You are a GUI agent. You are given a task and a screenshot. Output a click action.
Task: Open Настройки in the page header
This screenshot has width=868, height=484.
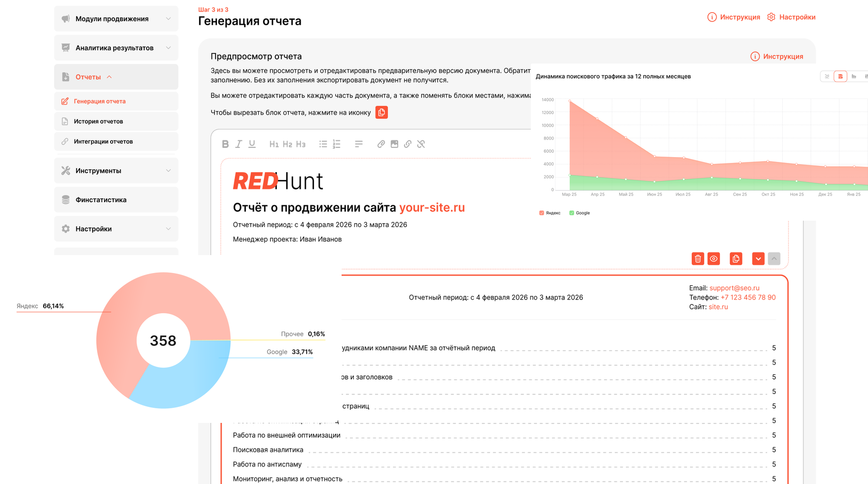791,17
